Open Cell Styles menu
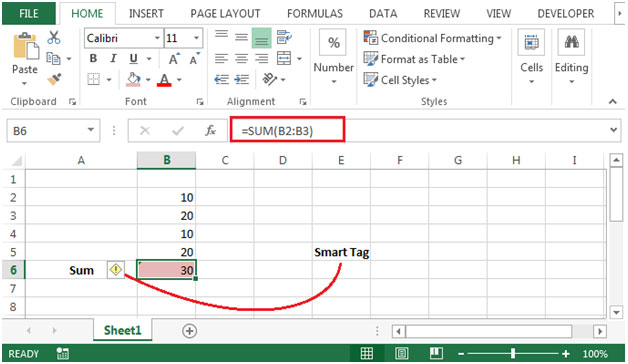Image resolution: width=628 pixels, height=364 pixels. tap(400, 80)
